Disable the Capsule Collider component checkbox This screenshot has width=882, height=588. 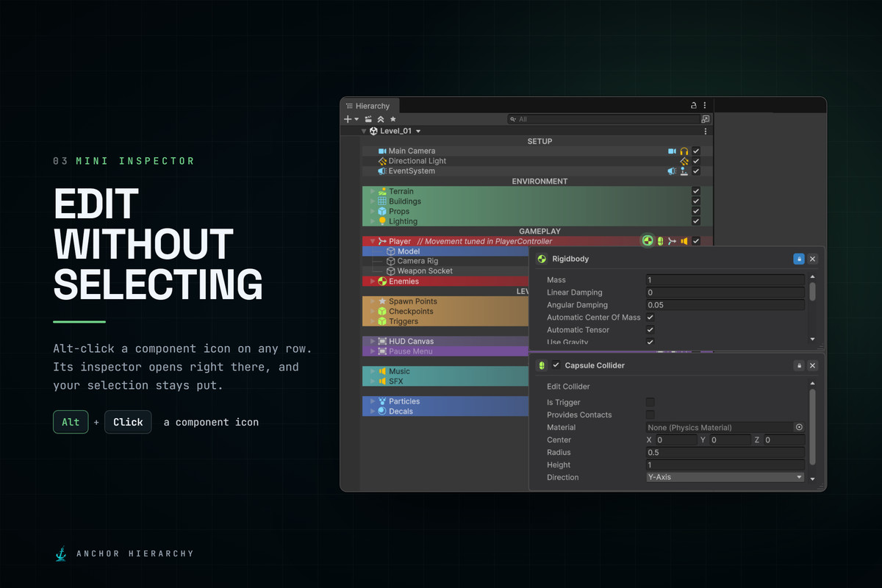556,365
